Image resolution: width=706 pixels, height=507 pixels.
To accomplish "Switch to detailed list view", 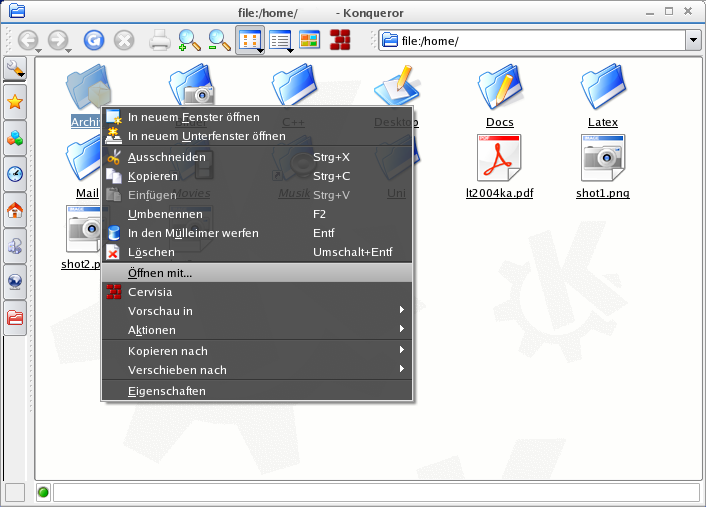I will [280, 41].
